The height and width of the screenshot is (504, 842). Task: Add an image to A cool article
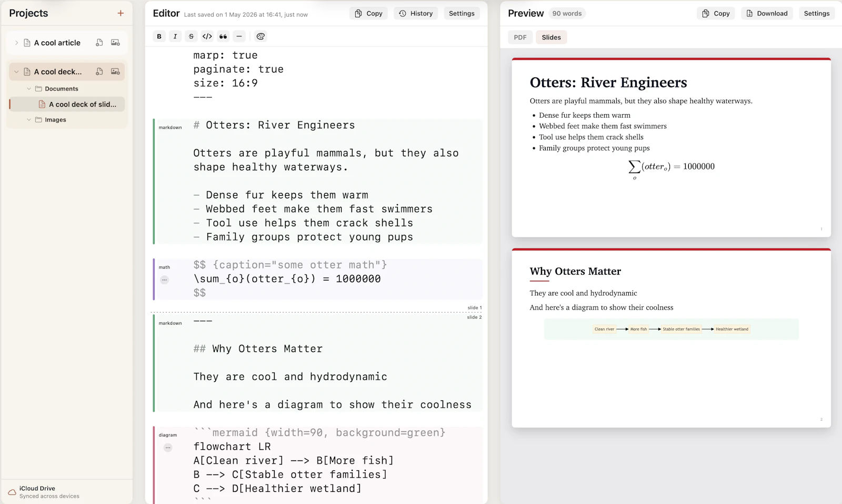tap(115, 43)
